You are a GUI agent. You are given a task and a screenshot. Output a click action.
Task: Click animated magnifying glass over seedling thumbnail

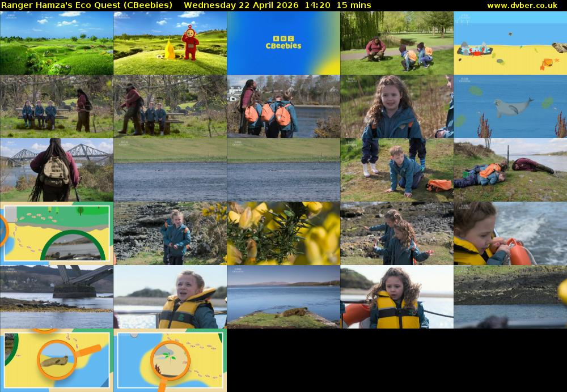click(x=170, y=360)
